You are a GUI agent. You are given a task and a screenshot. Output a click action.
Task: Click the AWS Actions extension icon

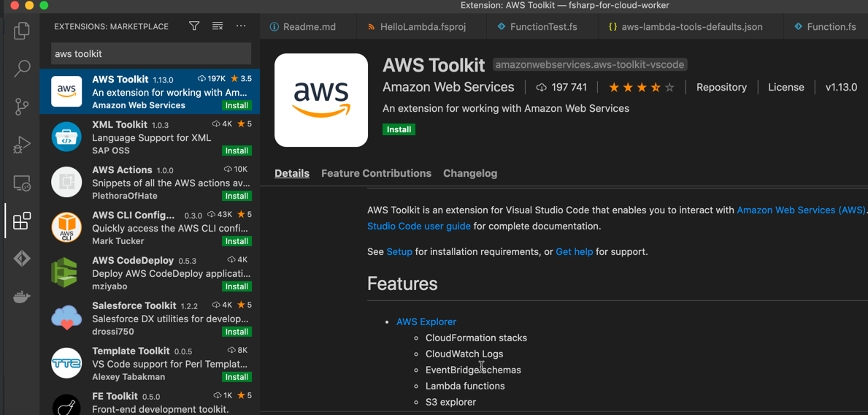66,182
